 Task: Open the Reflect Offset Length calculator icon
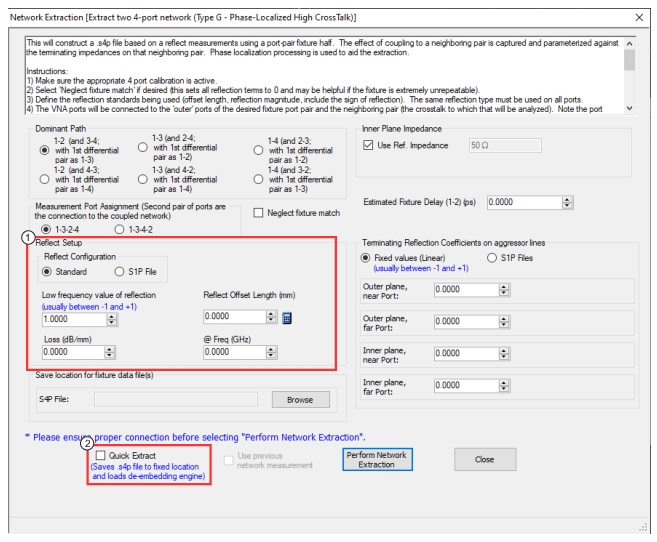point(287,318)
